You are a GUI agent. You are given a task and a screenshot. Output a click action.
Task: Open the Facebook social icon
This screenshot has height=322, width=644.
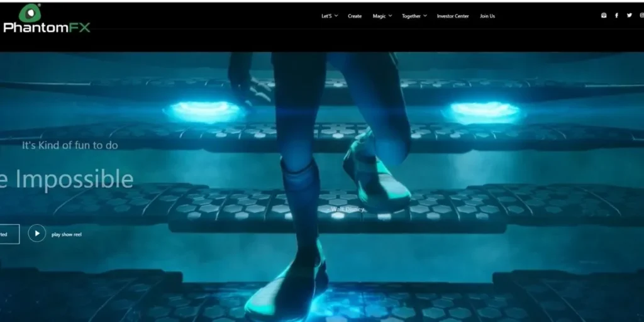(x=616, y=16)
